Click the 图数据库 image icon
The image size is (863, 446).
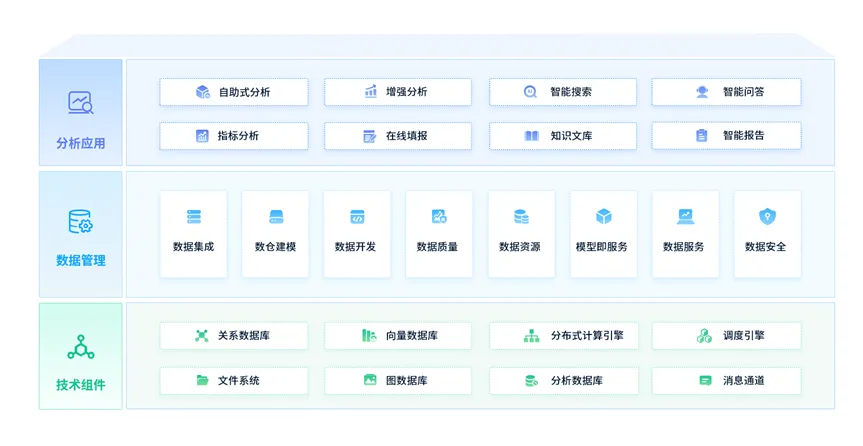point(370,379)
